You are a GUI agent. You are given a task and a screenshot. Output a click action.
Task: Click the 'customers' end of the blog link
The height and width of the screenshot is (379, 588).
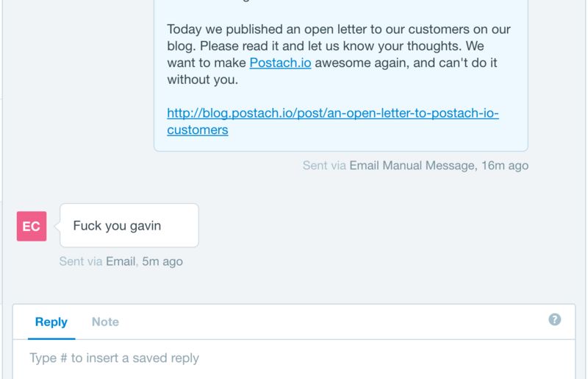[x=198, y=130]
